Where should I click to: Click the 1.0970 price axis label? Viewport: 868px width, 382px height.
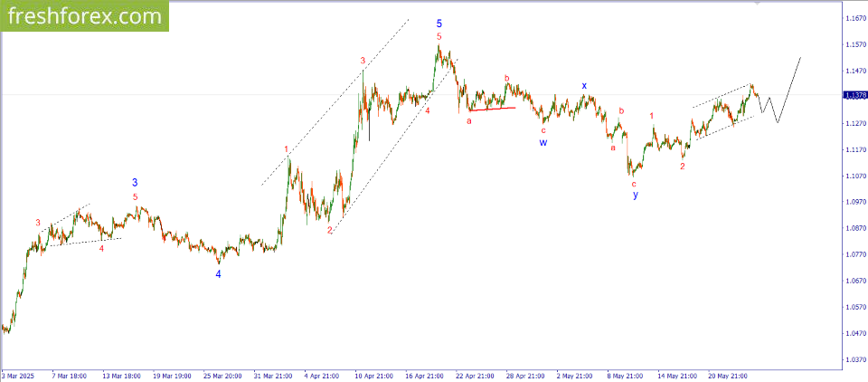856,202
